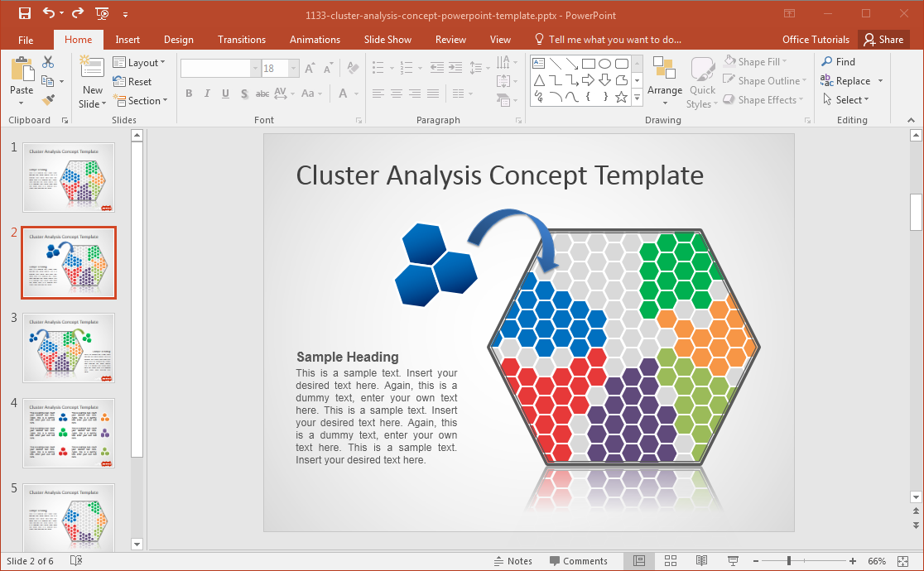Toggle Italic formatting
The width and height of the screenshot is (924, 571).
pos(207,94)
